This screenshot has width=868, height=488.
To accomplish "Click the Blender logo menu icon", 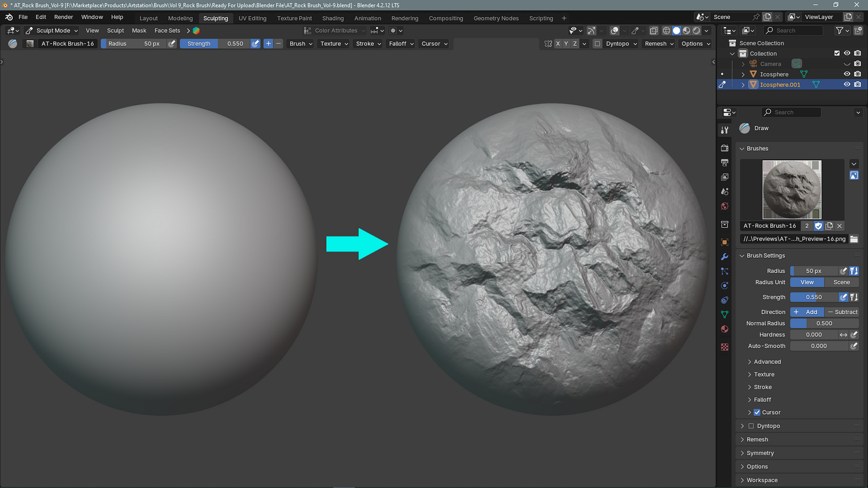I will pyautogui.click(x=9, y=17).
